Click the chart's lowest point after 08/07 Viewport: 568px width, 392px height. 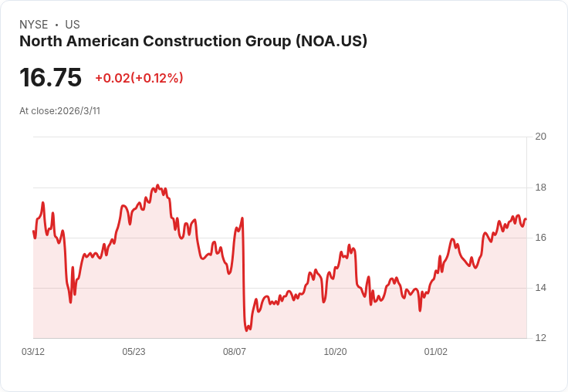click(247, 330)
